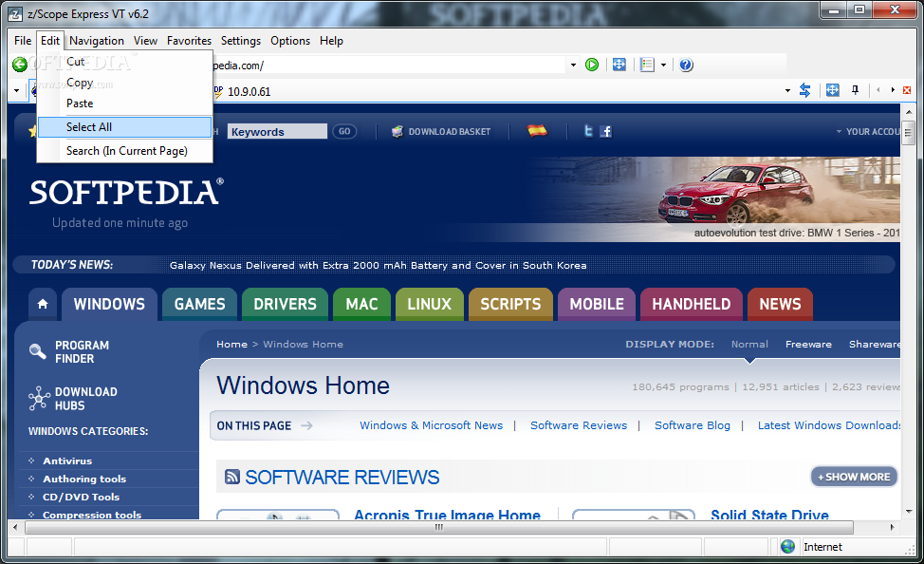
Task: Open the Authoring tools category
Action: [84, 479]
